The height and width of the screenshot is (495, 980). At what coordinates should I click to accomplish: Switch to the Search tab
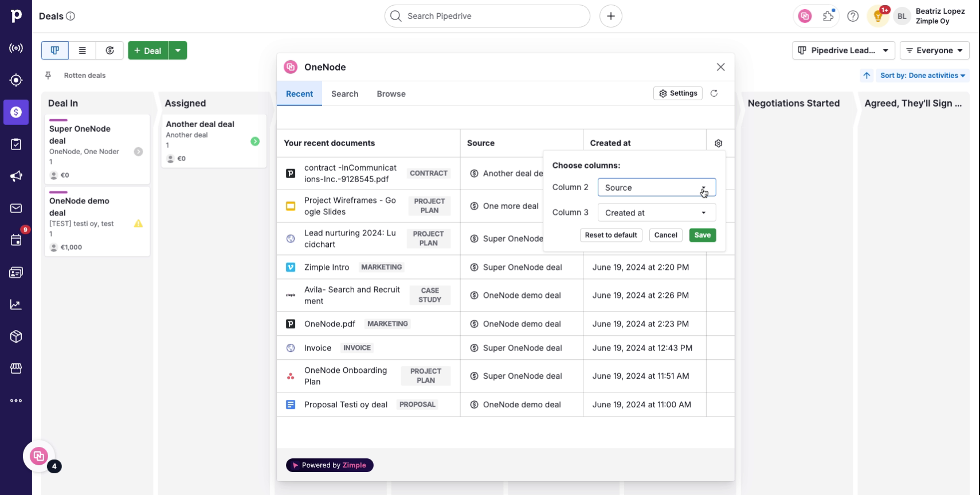[344, 94]
